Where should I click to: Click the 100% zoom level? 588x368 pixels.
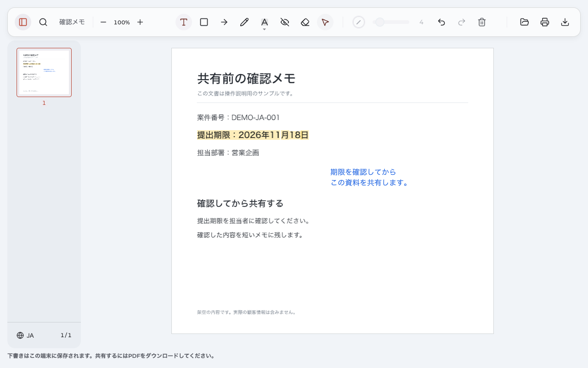point(122,22)
